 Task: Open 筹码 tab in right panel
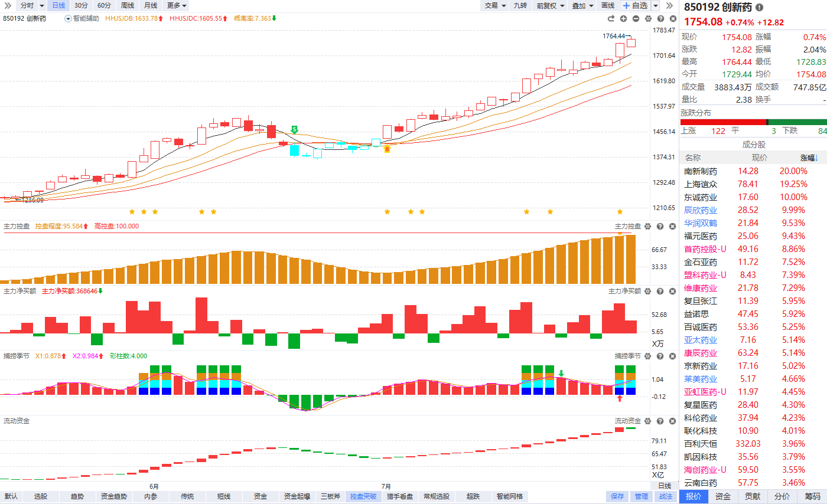pos(812,496)
